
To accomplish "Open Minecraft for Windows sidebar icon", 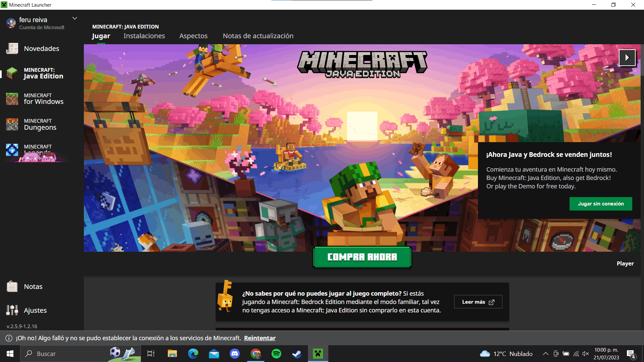I will [x=12, y=99].
